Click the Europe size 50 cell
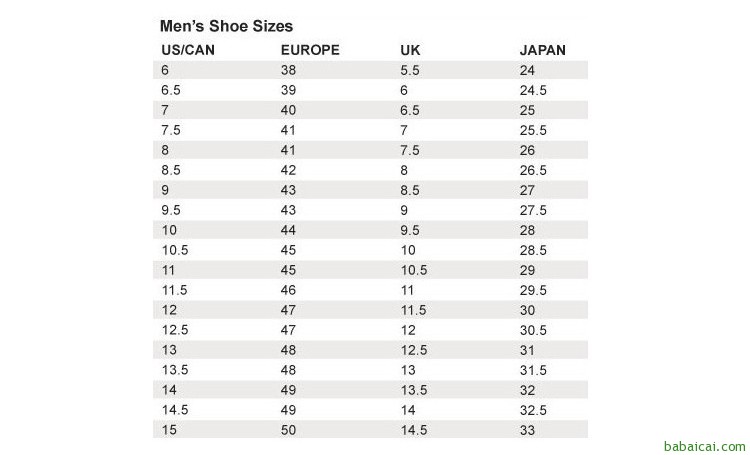750x455 pixels. click(289, 429)
